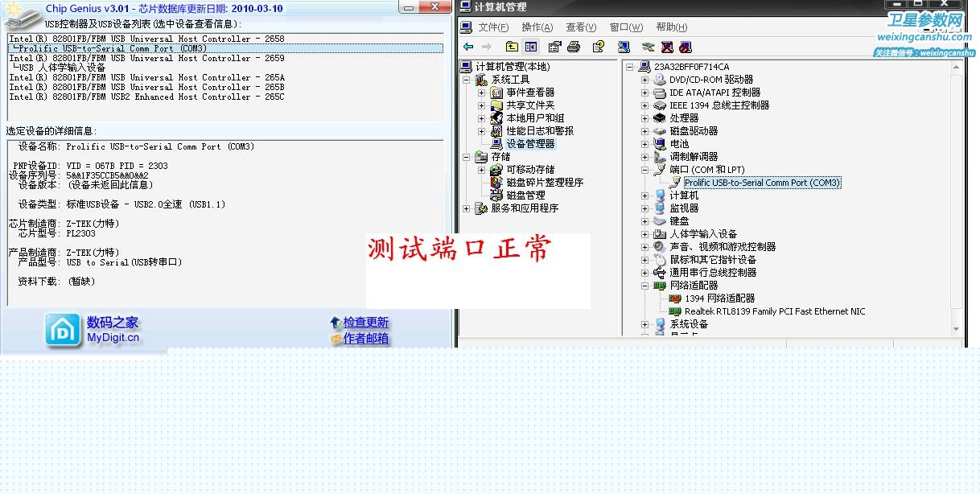Click the Back arrow toolbar icon

pos(468,47)
